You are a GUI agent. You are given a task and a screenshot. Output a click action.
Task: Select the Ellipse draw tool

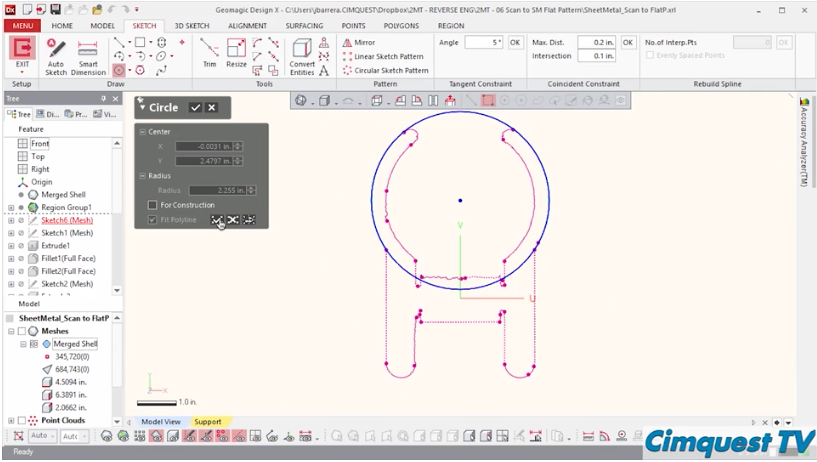(x=161, y=56)
